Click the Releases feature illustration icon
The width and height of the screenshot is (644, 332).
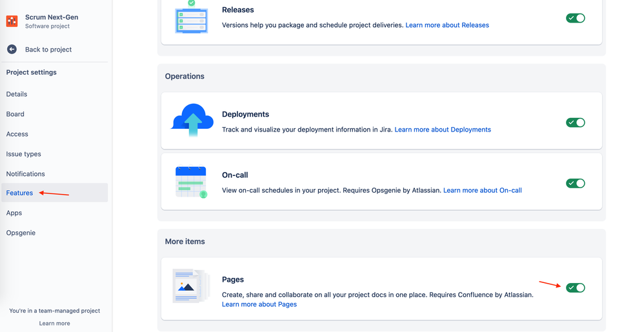[x=192, y=17]
